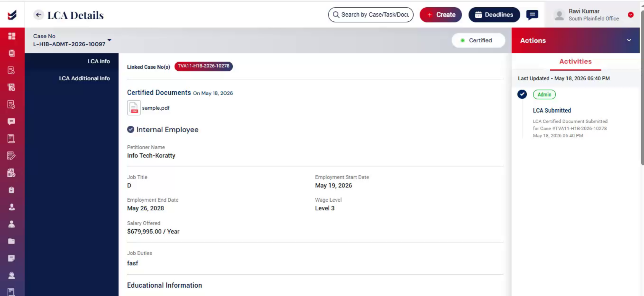Click the app logo at top left
Image resolution: width=644 pixels, height=296 pixels.
(12, 15)
